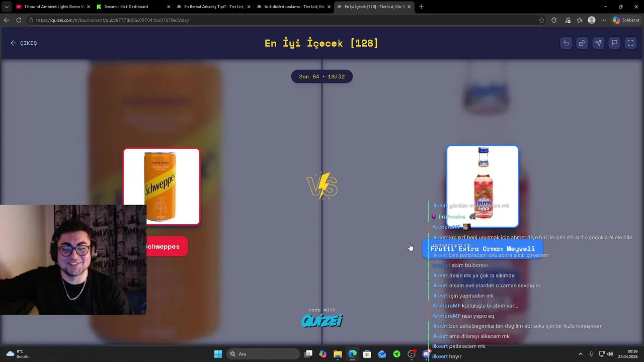Choose the Schweppes can image
Screen dimensions: 644x362
[162, 186]
